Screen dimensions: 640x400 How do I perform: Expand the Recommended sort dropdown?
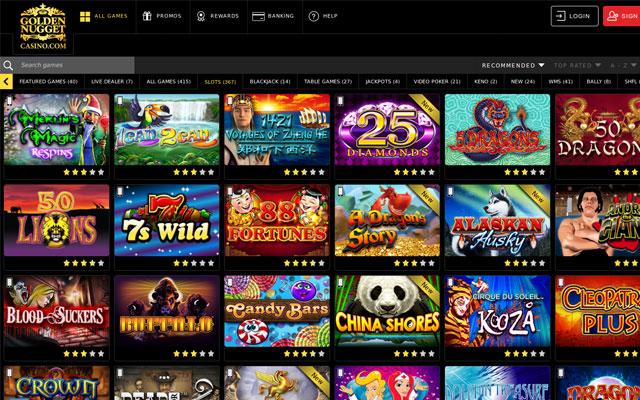click(513, 65)
